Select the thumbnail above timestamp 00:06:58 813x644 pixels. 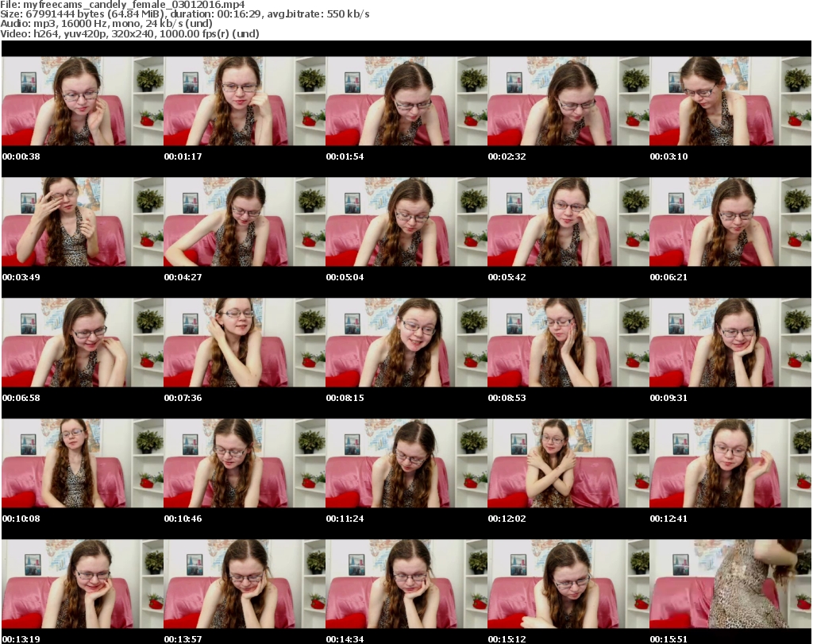click(83, 342)
